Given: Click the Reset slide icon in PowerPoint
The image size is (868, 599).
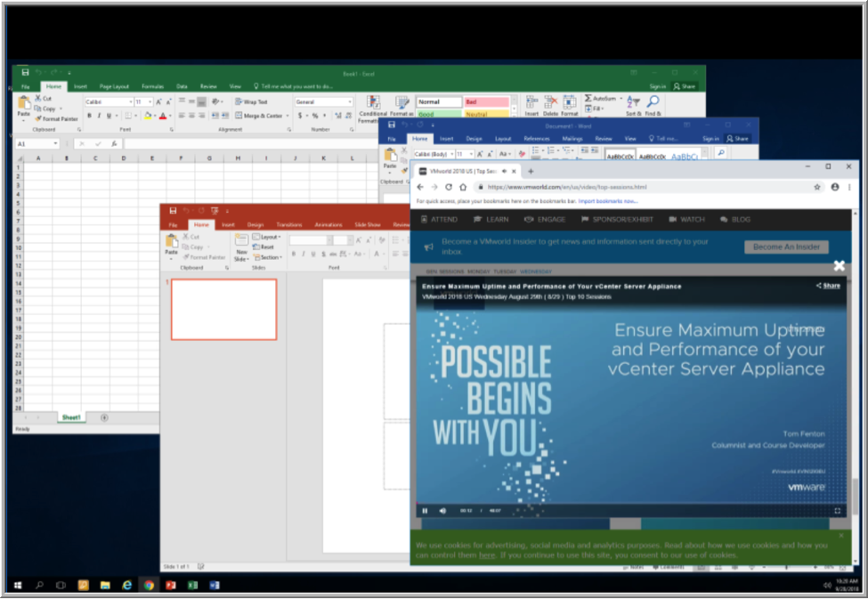Looking at the screenshot, I should click(x=264, y=247).
